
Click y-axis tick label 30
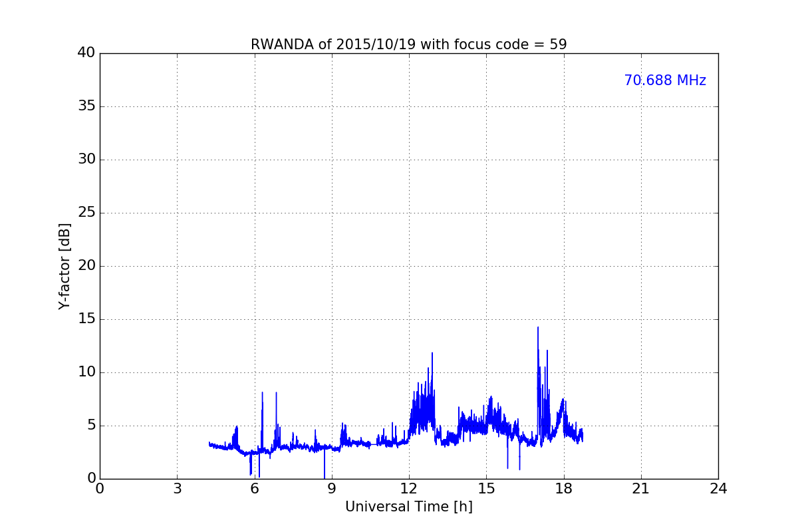86,160
